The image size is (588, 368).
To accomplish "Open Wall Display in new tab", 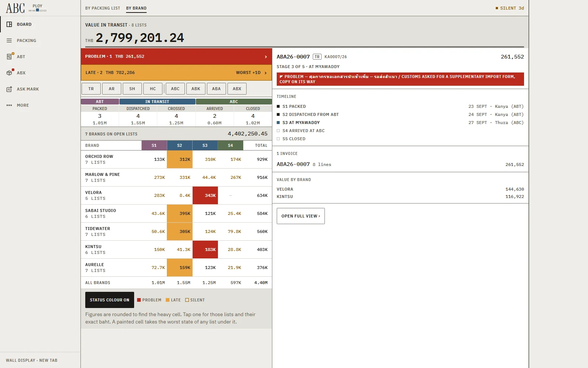I will tap(32, 360).
